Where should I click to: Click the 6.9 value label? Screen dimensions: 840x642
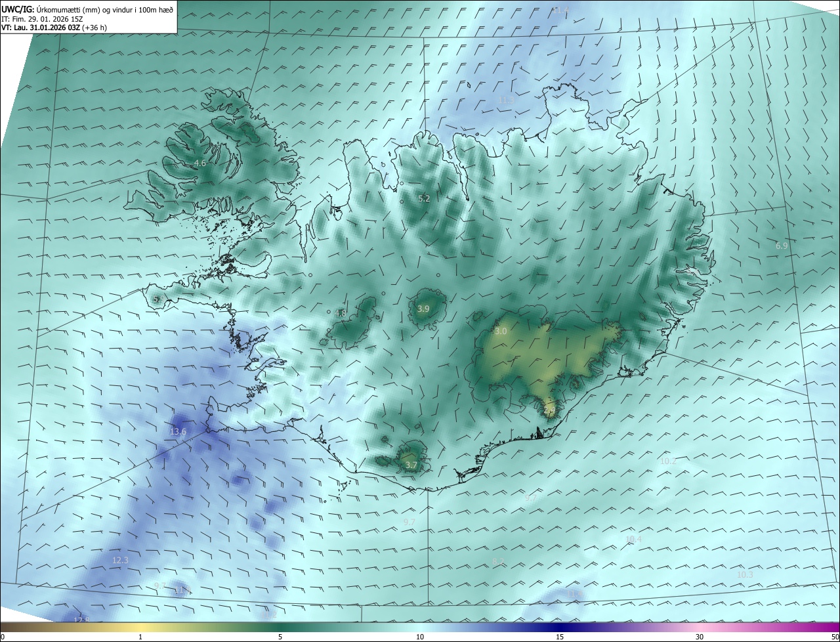pyautogui.click(x=781, y=246)
